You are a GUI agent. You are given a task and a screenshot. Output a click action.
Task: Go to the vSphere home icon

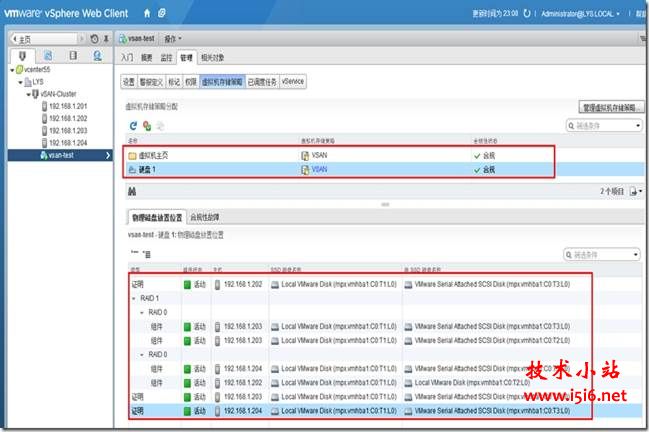147,13
